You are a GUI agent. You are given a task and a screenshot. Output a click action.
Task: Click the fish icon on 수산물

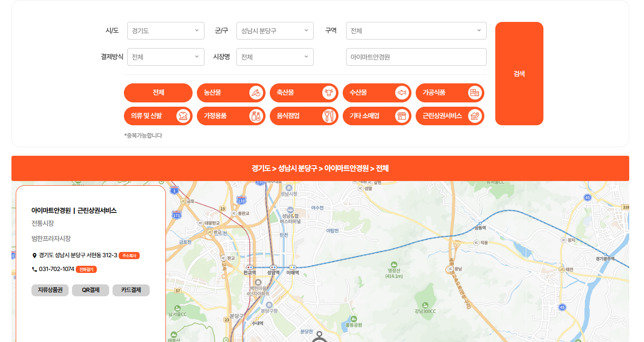tap(402, 93)
